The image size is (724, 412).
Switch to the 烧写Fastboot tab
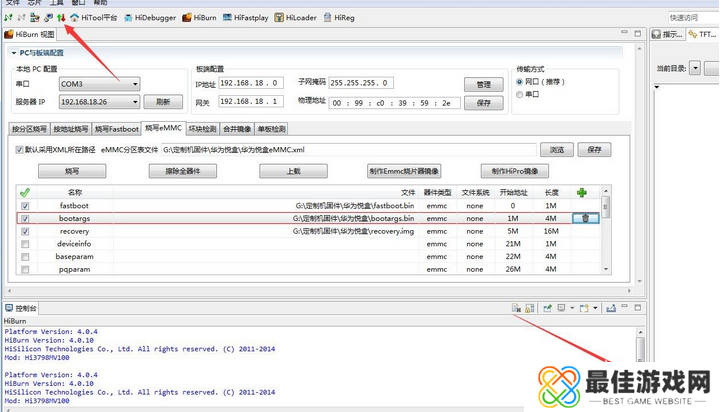click(117, 129)
